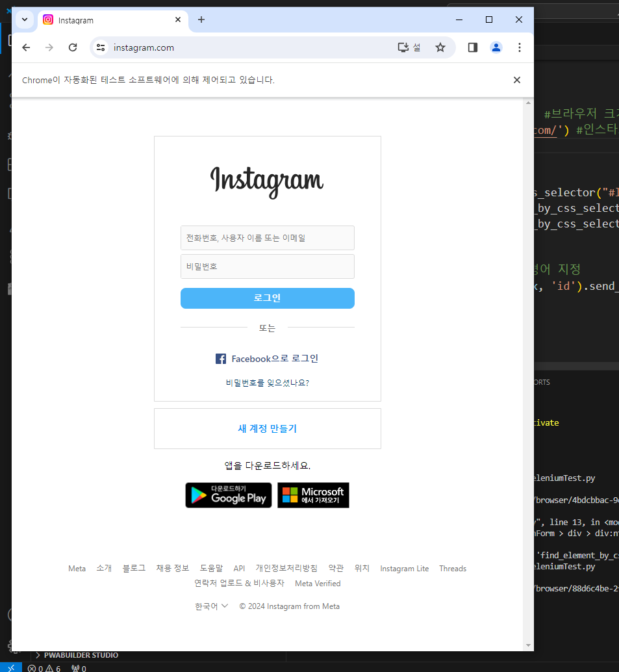The height and width of the screenshot is (672, 619).
Task: Maximize the Chrome window
Action: pyautogui.click(x=489, y=19)
